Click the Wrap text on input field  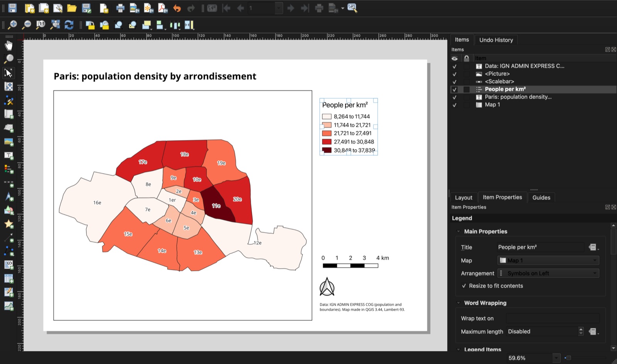[553, 318]
